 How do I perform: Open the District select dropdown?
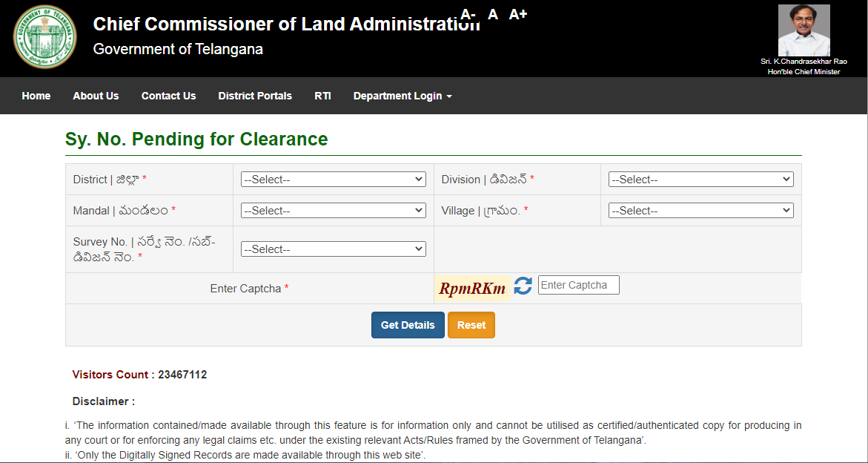(x=333, y=180)
